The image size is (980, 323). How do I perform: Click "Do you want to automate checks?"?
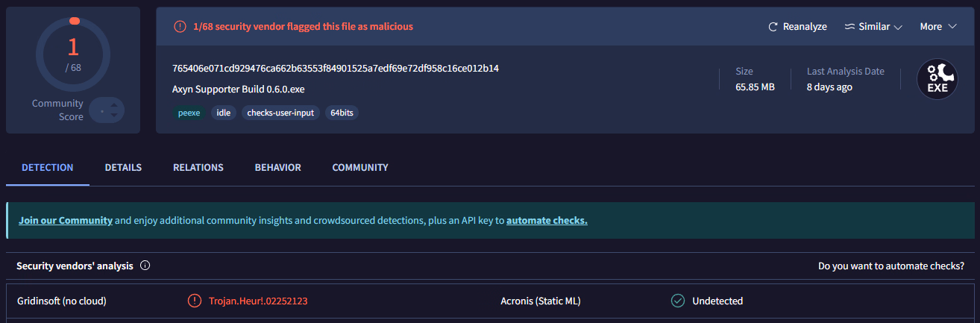tap(891, 266)
